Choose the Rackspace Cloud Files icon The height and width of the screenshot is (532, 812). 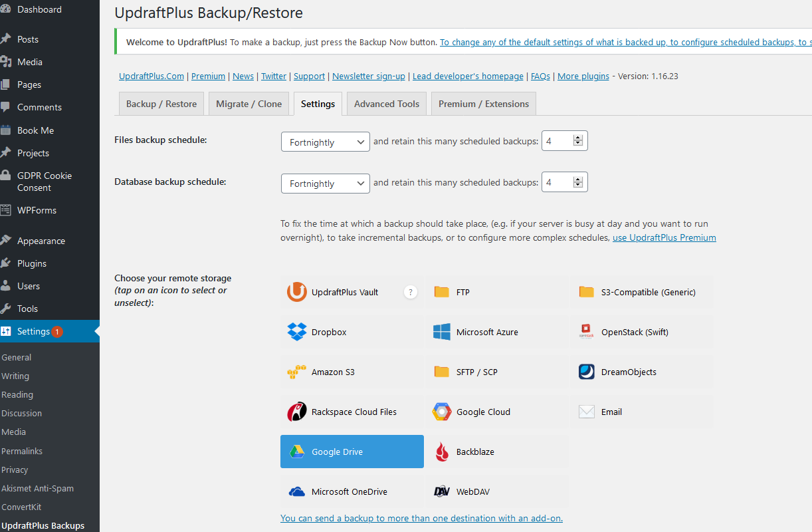click(x=297, y=412)
